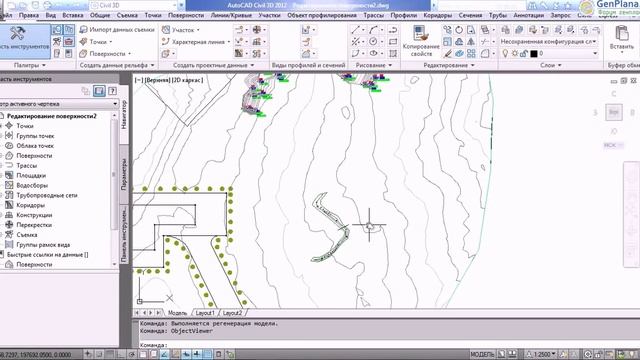Select Коридоры in the tree
This screenshot has width=640, height=360.
click(x=31, y=205)
